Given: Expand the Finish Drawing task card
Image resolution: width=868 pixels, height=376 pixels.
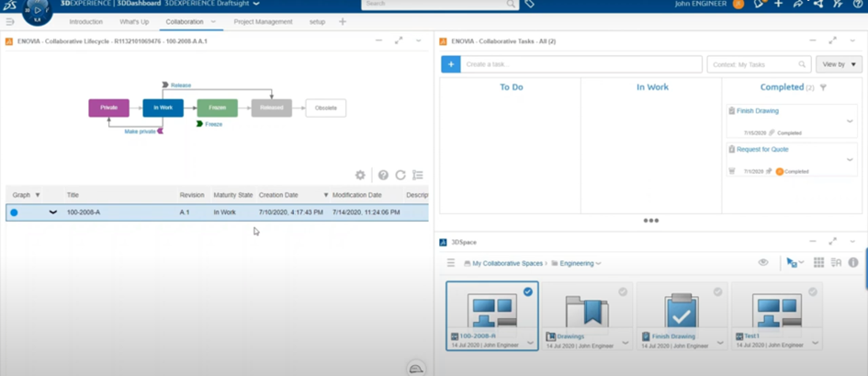Looking at the screenshot, I should [x=850, y=120].
